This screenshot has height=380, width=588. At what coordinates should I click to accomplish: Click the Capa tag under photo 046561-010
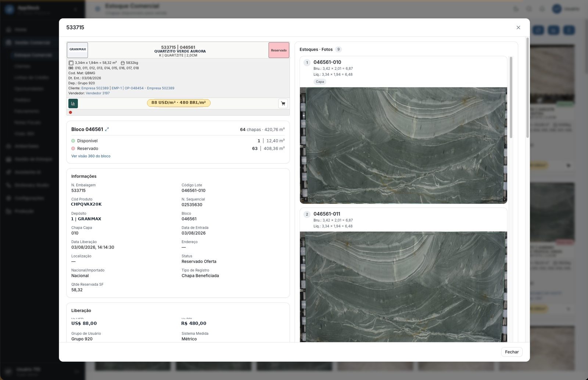pos(320,82)
